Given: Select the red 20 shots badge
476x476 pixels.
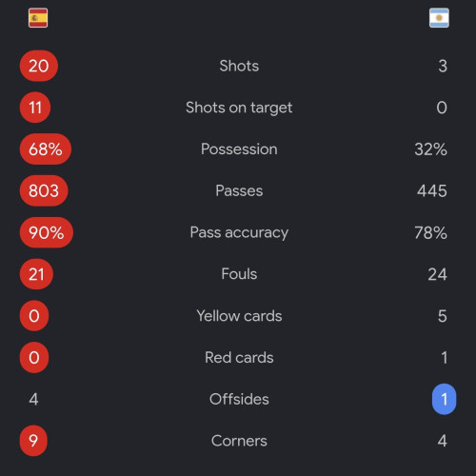Looking at the screenshot, I should click(x=39, y=66).
